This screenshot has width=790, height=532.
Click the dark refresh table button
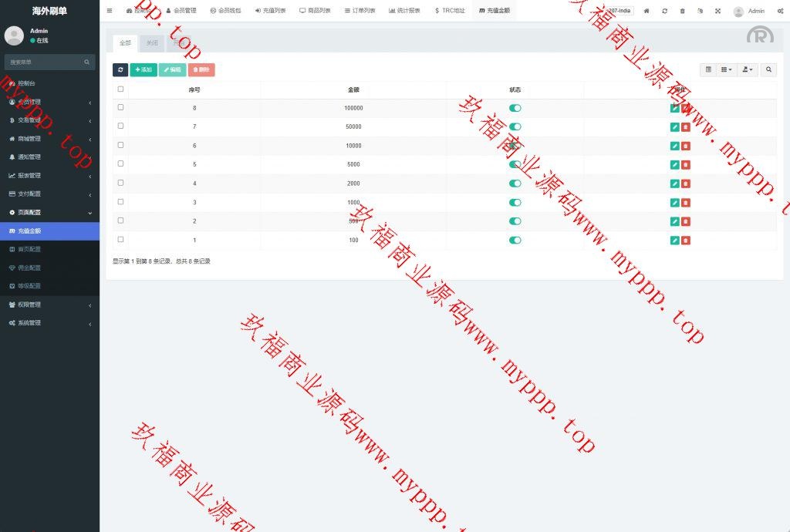click(120, 69)
